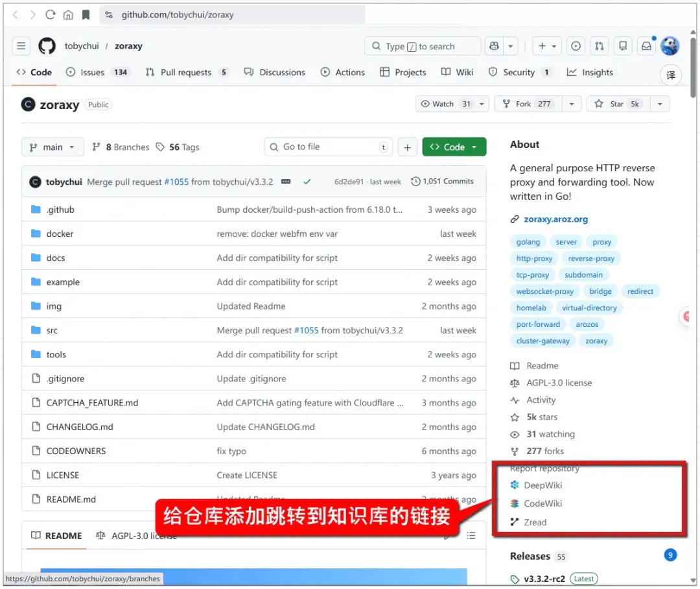Screen dimensions: 700x589
Task: Expand the Copilot dropdown arrow
Action: (x=510, y=46)
